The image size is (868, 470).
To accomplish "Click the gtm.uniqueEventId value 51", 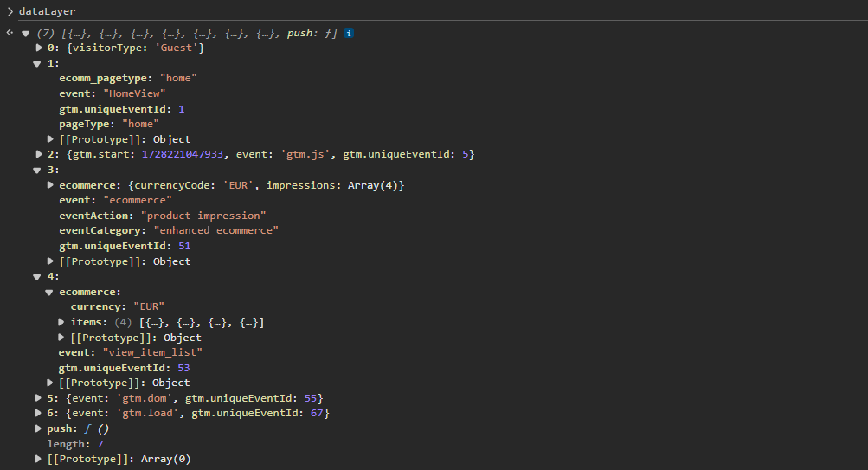I will [183, 246].
